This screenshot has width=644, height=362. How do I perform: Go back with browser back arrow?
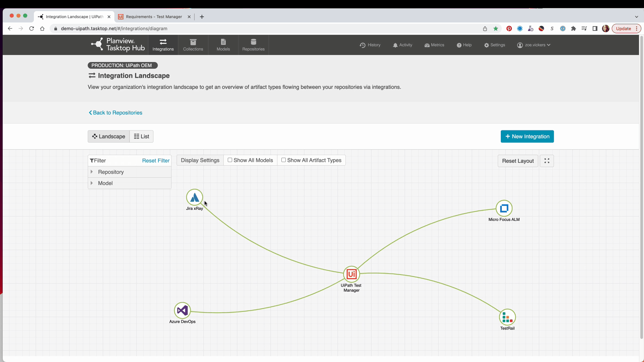coord(10,28)
